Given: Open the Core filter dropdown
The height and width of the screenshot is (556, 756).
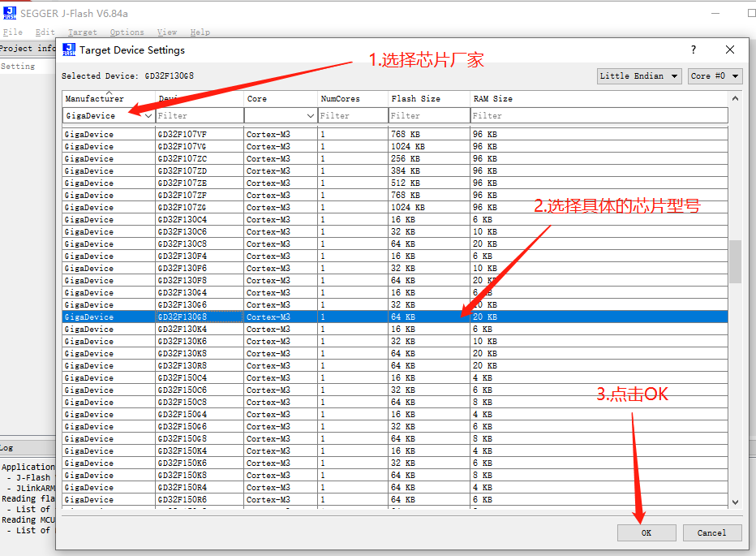Looking at the screenshot, I should point(311,116).
